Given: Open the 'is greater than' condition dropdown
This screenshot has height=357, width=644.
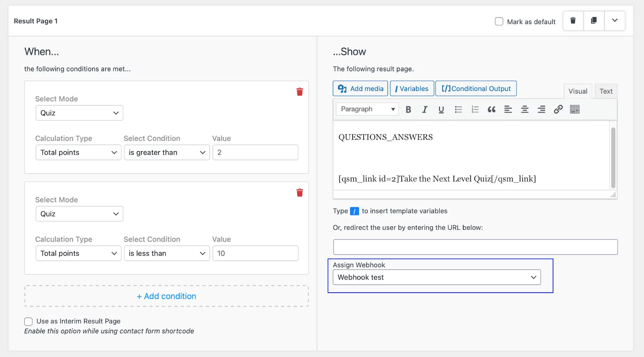Looking at the screenshot, I should click(x=167, y=152).
